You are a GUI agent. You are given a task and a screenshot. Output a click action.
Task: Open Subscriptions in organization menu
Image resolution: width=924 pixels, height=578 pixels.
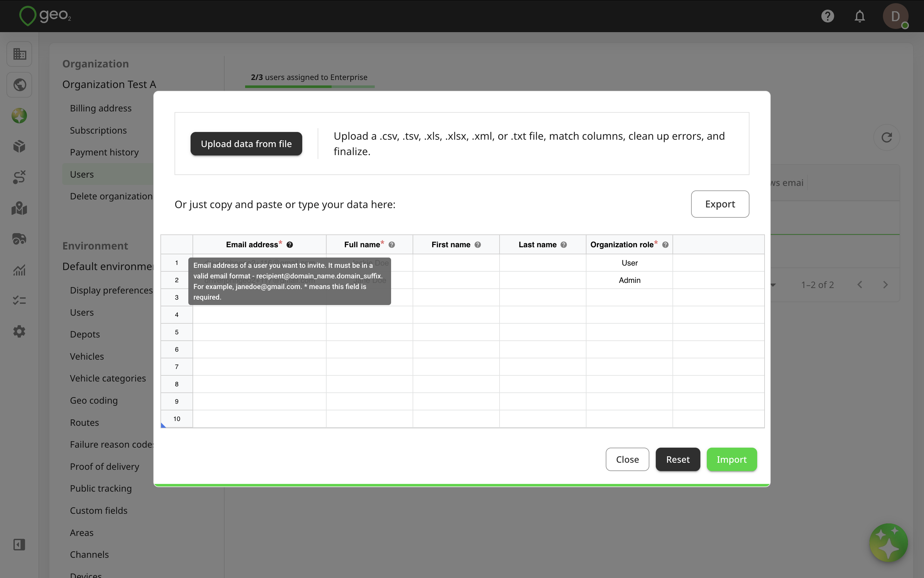pos(98,130)
